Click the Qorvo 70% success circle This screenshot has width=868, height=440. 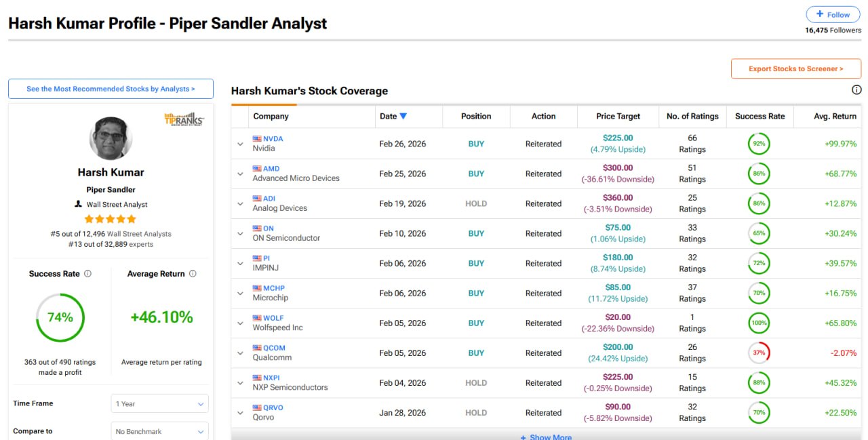[759, 412]
